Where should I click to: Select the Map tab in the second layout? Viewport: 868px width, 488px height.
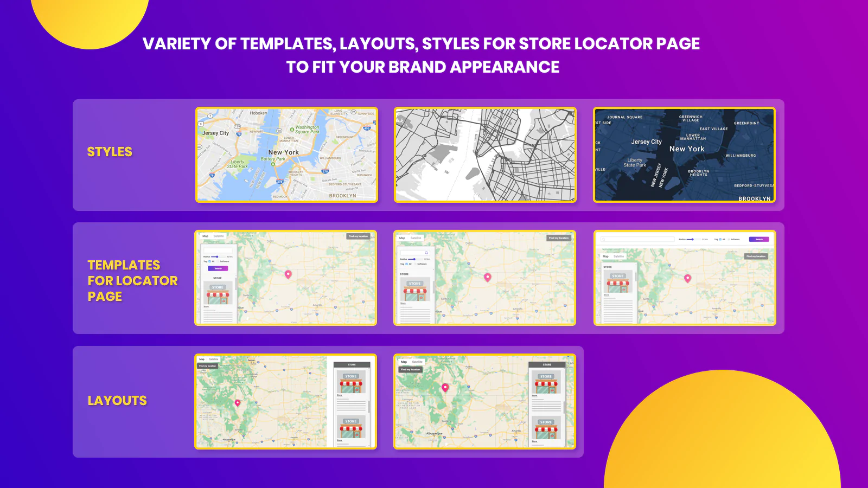point(404,362)
